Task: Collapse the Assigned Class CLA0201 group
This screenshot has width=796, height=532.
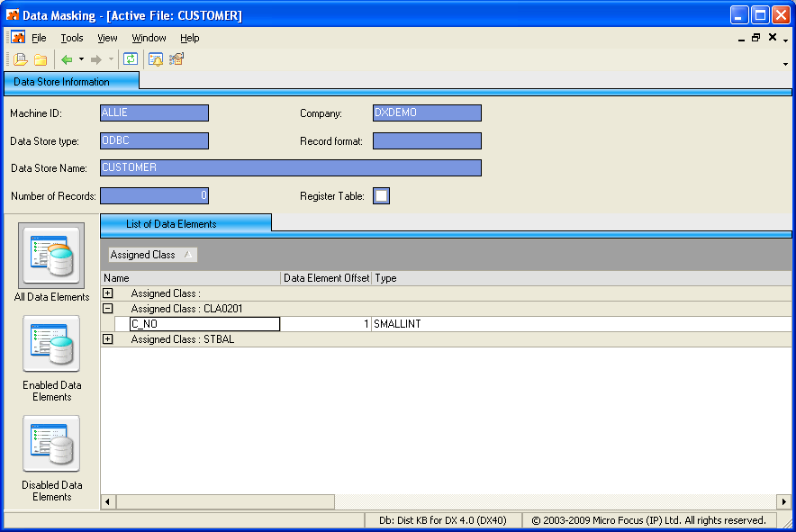Action: tap(108, 309)
